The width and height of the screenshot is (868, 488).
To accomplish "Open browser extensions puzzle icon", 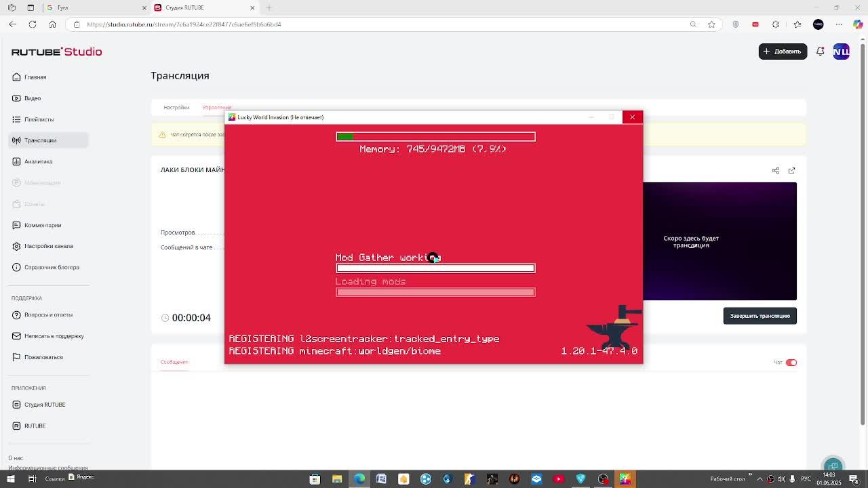I will pyautogui.click(x=776, y=24).
